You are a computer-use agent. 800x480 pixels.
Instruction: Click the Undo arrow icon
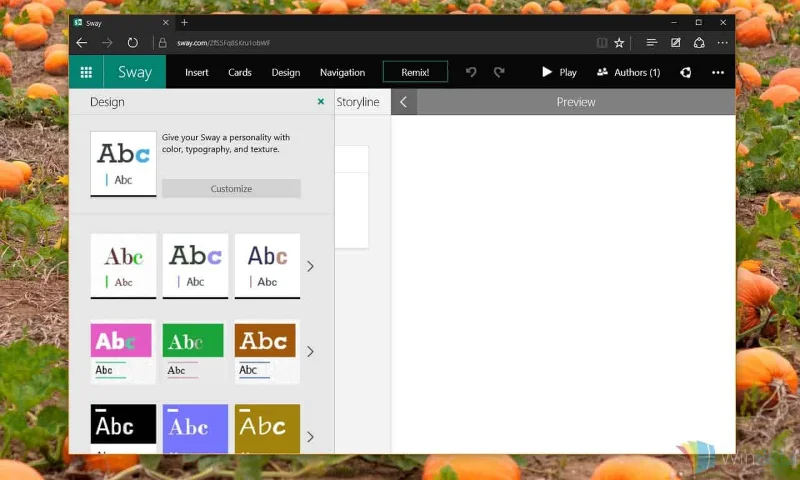471,72
